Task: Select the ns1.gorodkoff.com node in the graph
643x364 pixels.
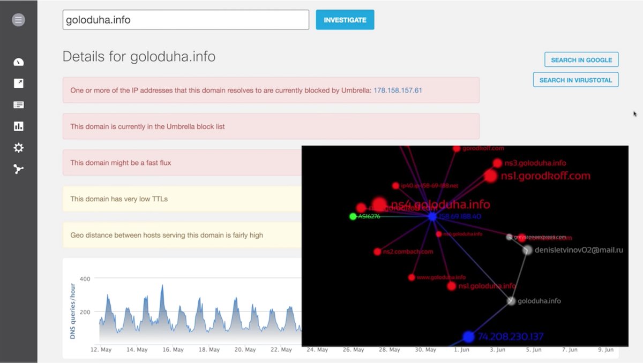Action: click(x=490, y=176)
